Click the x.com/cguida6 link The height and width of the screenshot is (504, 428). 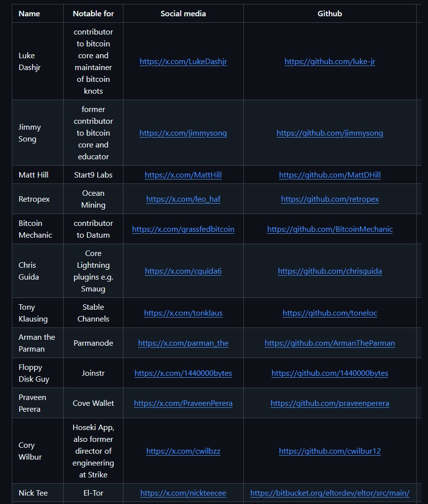(183, 271)
